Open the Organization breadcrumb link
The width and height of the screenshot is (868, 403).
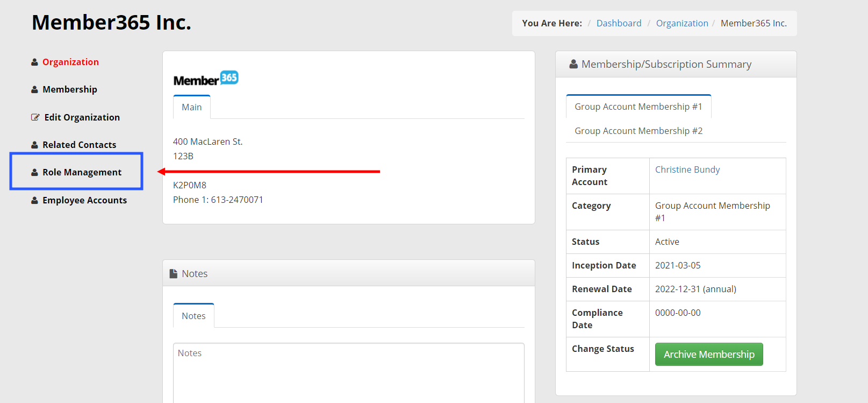point(682,23)
